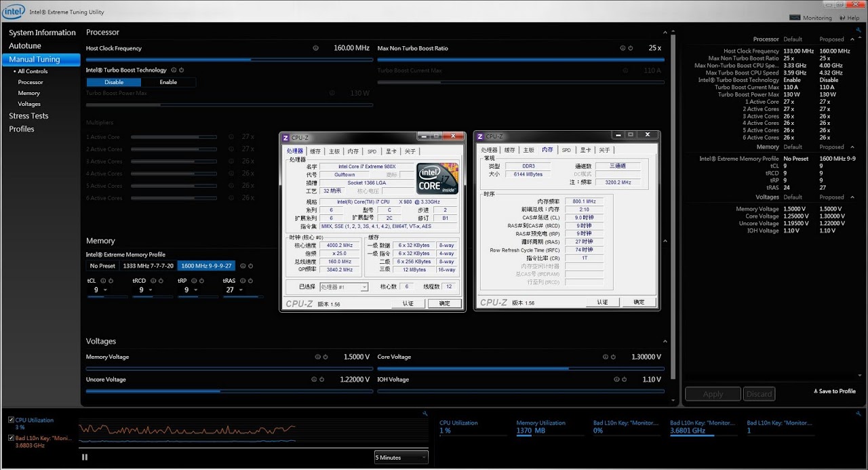Click the Apply button
The height and width of the screenshot is (470, 868).
click(713, 394)
